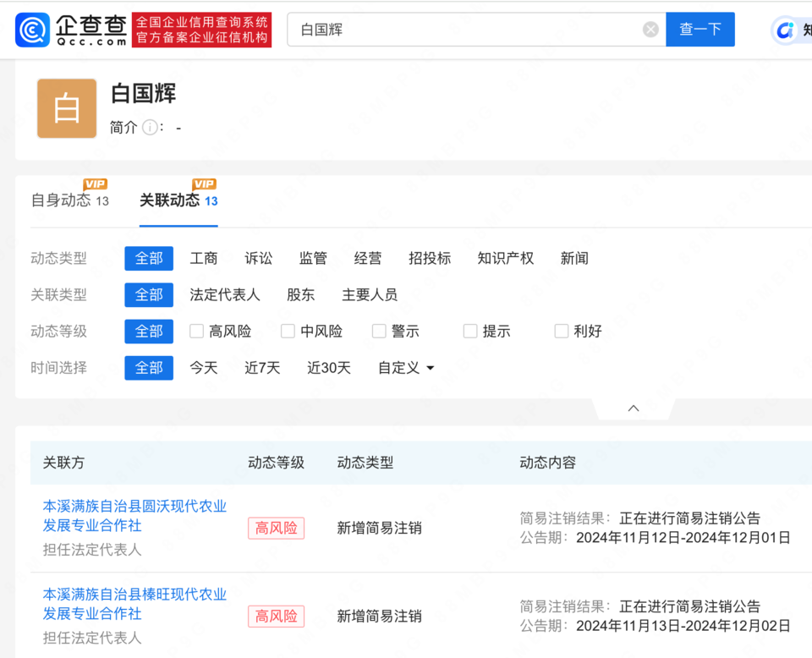The image size is (812, 658).
Task: Click the info icon next to 简介
Action: pyautogui.click(x=150, y=128)
